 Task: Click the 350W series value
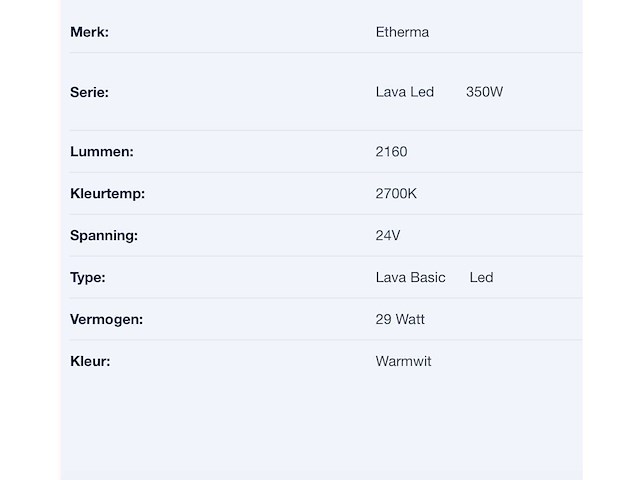point(484,92)
